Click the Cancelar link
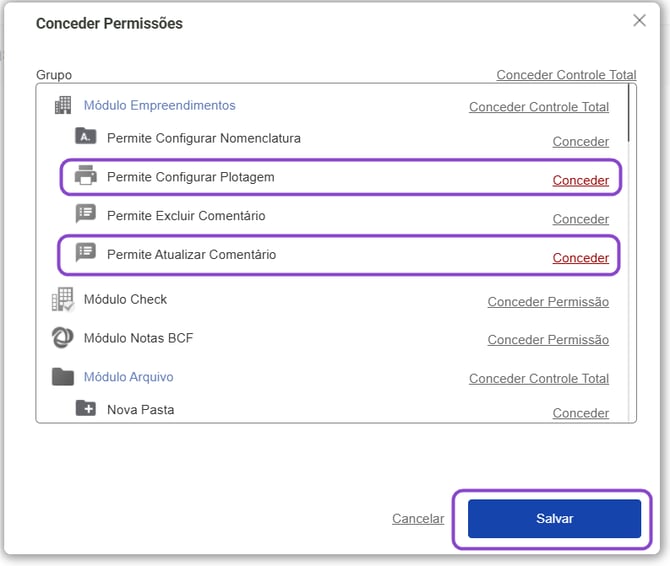This screenshot has height=566, width=670. point(418,519)
